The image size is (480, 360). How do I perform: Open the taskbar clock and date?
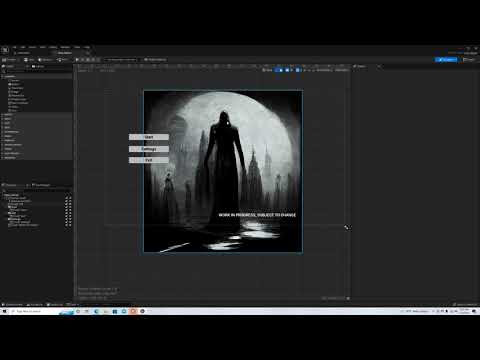coord(464,311)
